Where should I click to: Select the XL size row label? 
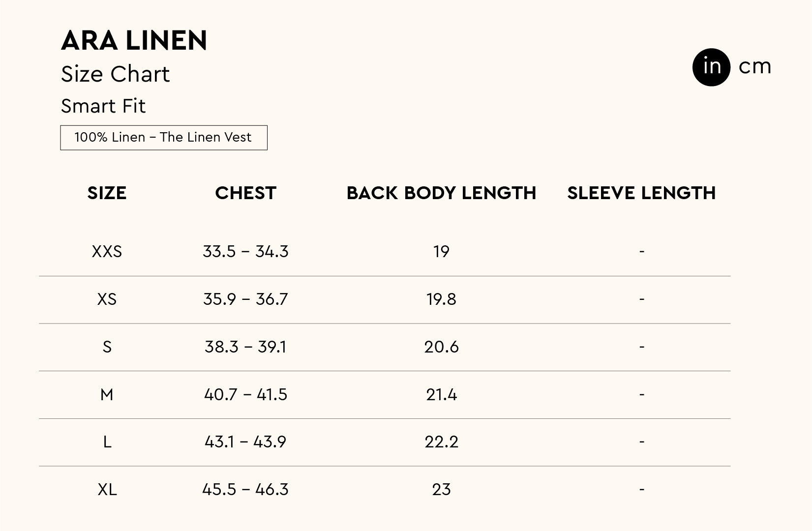click(x=107, y=490)
